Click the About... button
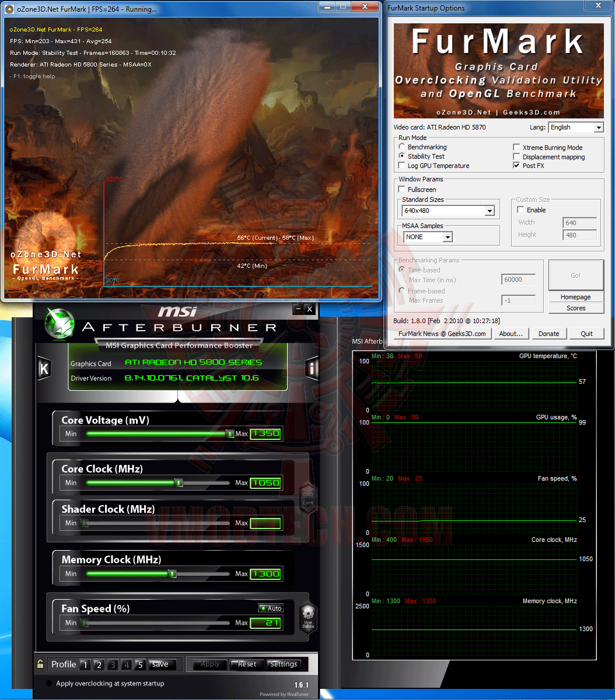Screen dimensions: 615x700 (x=511, y=334)
